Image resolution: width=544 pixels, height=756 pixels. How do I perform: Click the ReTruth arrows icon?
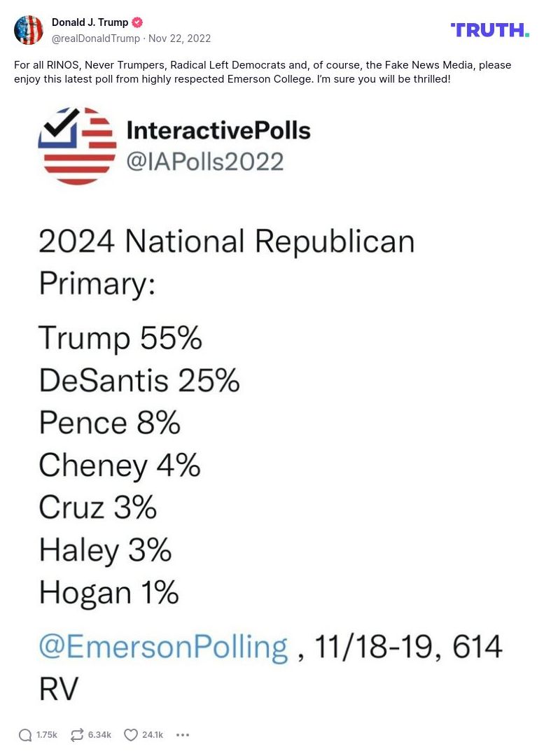click(x=77, y=734)
